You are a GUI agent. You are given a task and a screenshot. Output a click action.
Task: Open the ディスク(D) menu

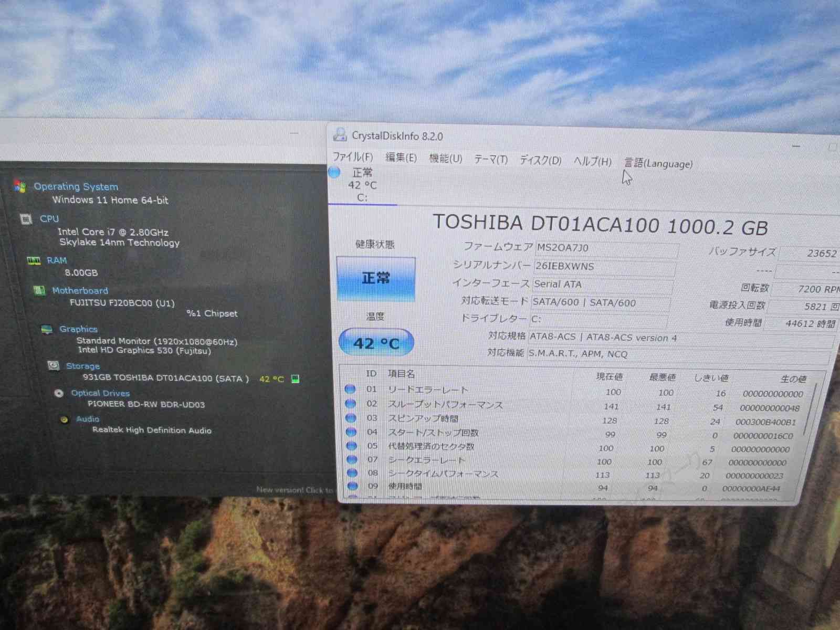(541, 160)
